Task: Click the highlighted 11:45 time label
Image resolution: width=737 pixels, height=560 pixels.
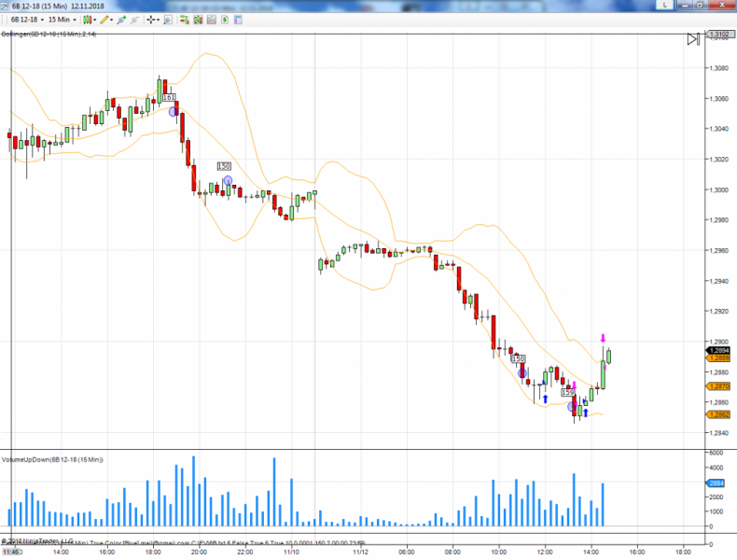Action: point(11,552)
